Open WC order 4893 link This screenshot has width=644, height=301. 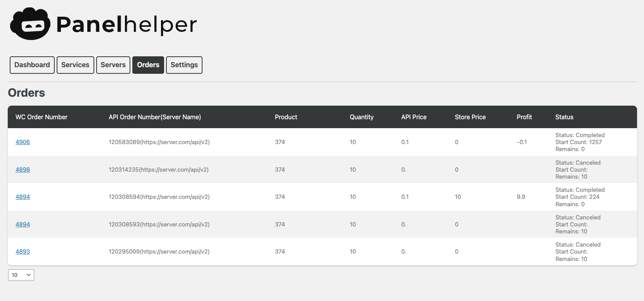click(x=23, y=252)
